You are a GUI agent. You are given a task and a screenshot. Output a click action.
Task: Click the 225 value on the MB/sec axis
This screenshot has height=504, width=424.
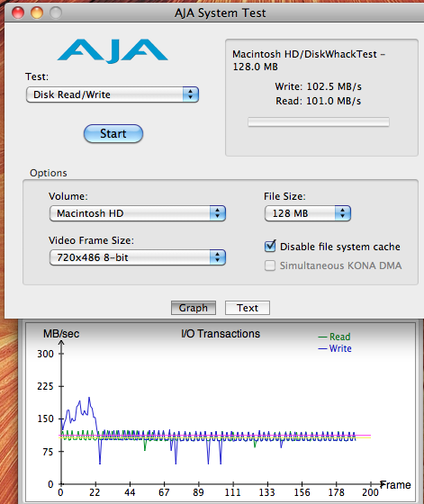[x=45, y=386]
